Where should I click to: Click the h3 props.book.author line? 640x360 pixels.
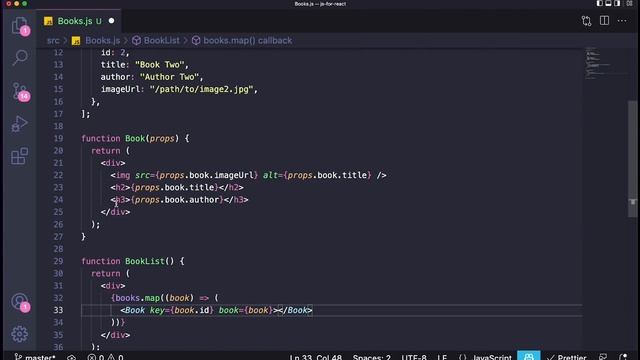(x=180, y=200)
